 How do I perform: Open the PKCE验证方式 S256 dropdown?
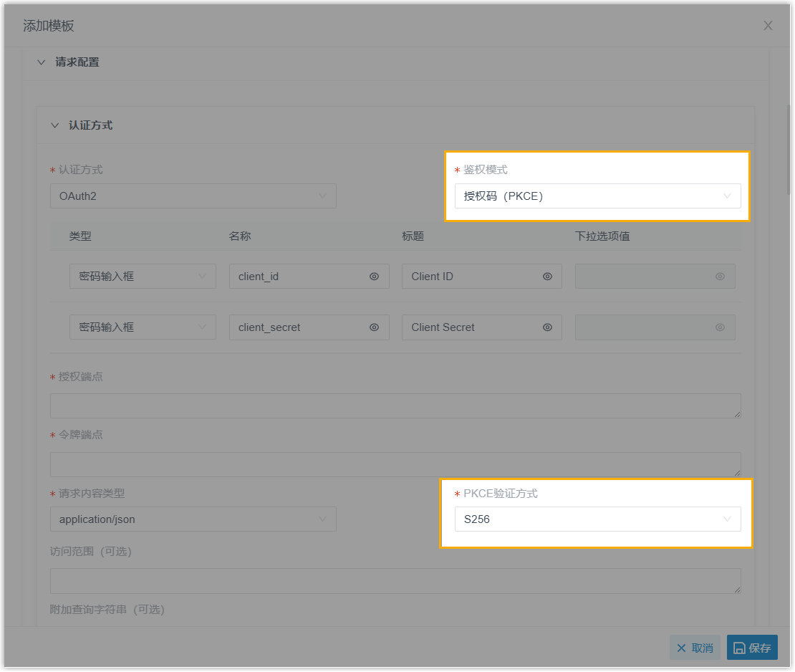(x=597, y=519)
